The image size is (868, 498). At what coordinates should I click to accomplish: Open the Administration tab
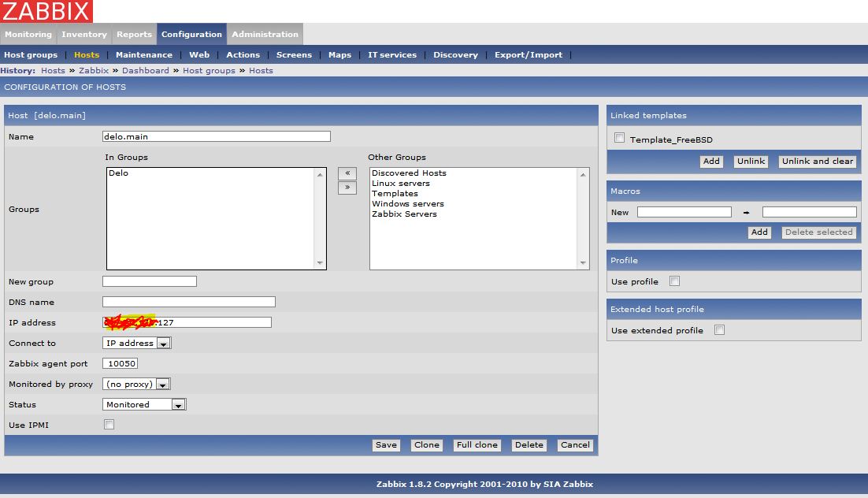tap(265, 34)
